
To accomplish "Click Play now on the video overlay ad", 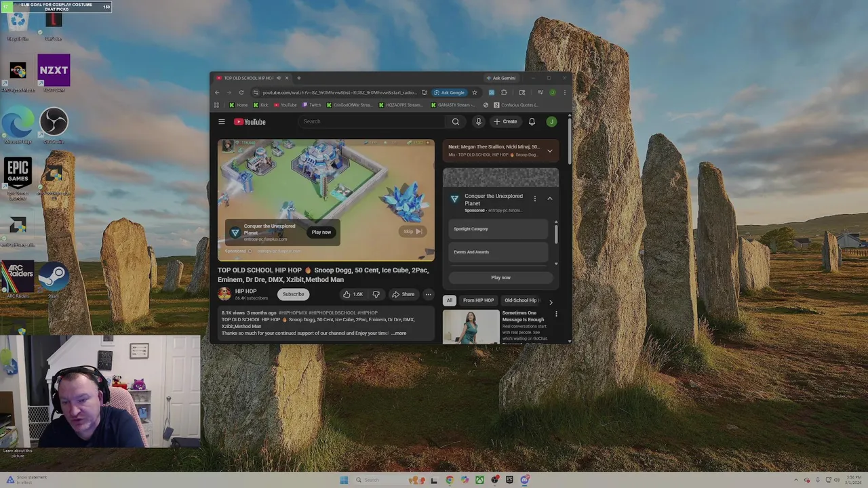I will tap(321, 232).
